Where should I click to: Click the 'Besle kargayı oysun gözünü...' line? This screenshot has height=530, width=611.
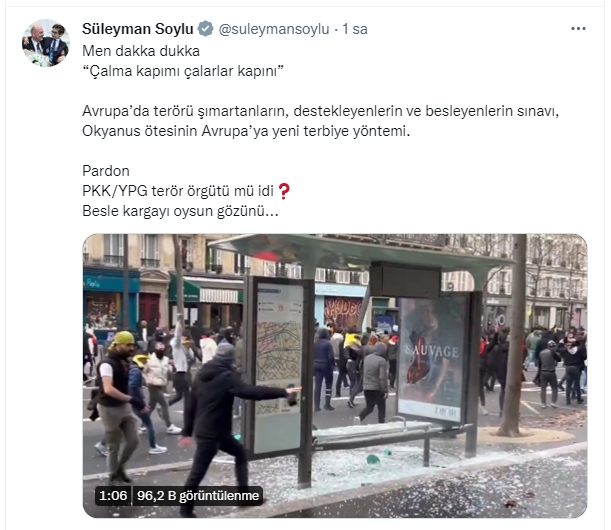tap(180, 211)
